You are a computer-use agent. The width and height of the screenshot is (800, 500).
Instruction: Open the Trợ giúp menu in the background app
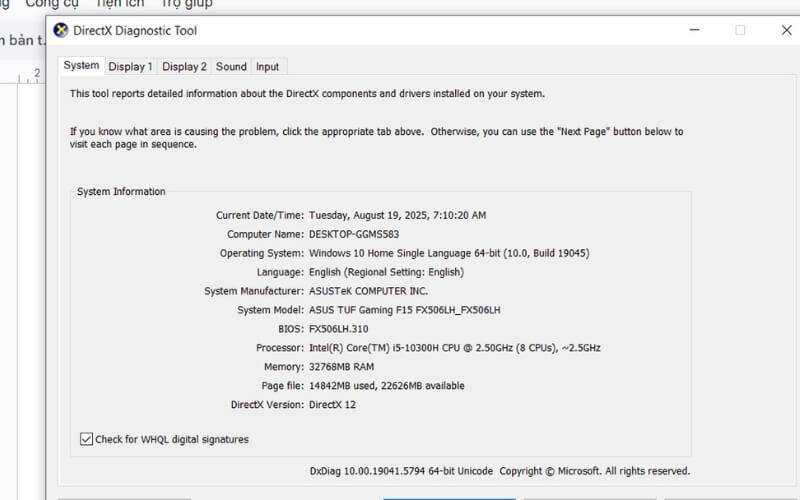(187, 4)
